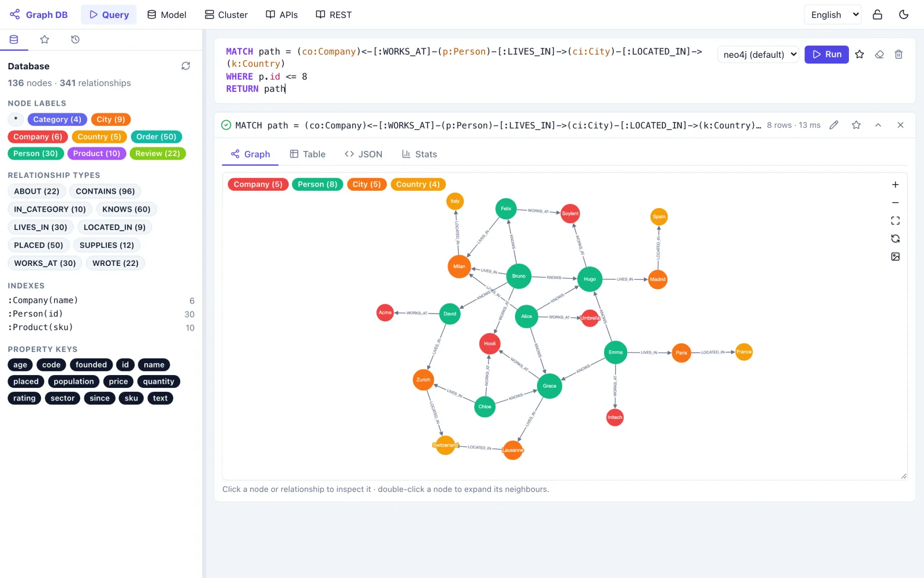
Task: Favorite the current query in editor
Action: (859, 54)
